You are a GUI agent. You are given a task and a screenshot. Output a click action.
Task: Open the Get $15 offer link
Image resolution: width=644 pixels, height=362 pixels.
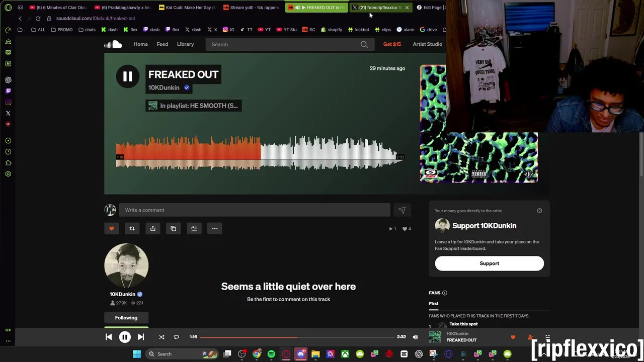pos(392,44)
